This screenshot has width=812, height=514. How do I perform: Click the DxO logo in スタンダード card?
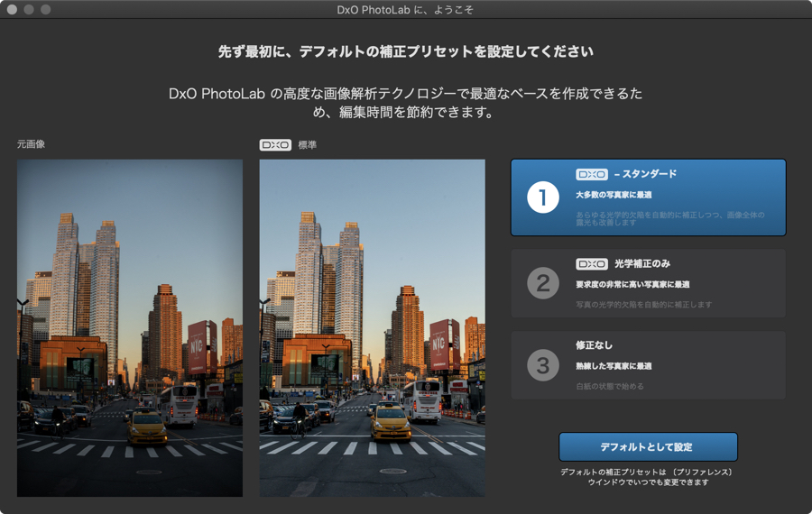[x=591, y=174]
